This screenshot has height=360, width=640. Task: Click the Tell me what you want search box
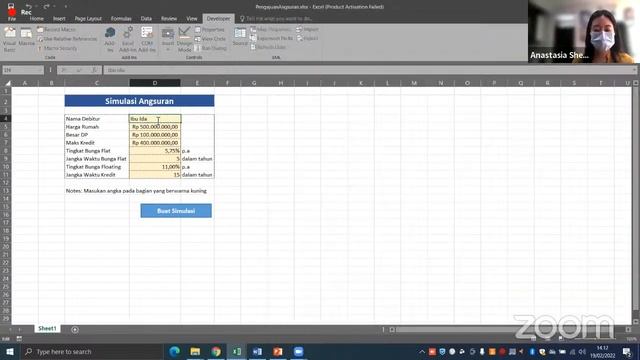tap(276, 19)
